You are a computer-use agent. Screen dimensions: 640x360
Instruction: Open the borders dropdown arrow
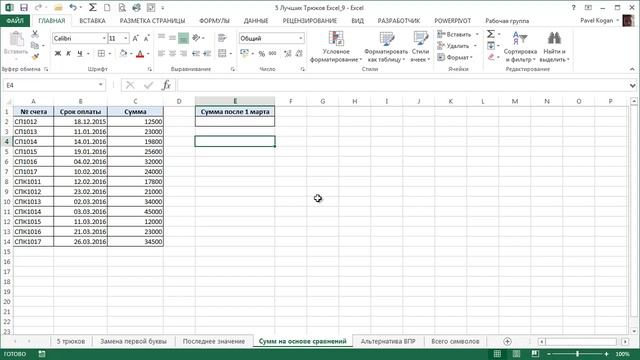pos(110,53)
